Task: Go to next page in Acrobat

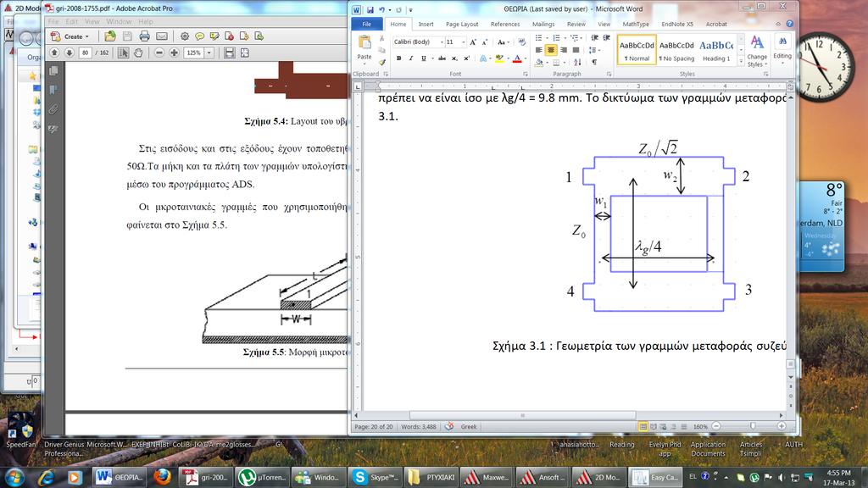Action: [70, 53]
